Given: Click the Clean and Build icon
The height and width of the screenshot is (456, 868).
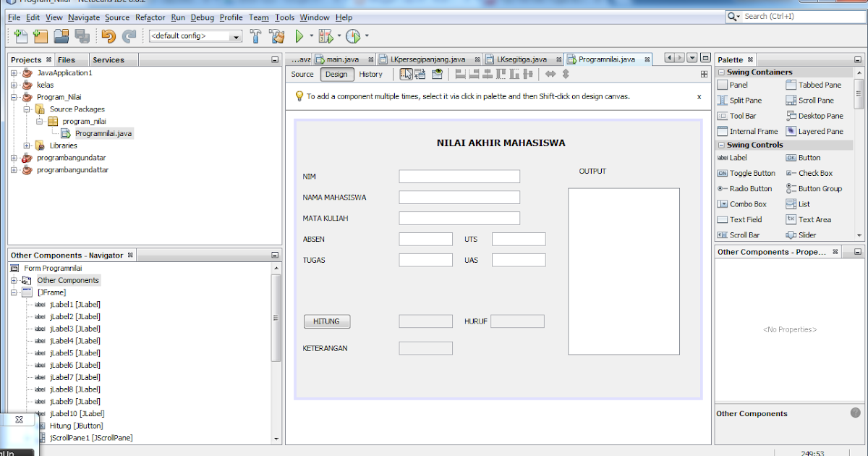Looking at the screenshot, I should point(276,35).
